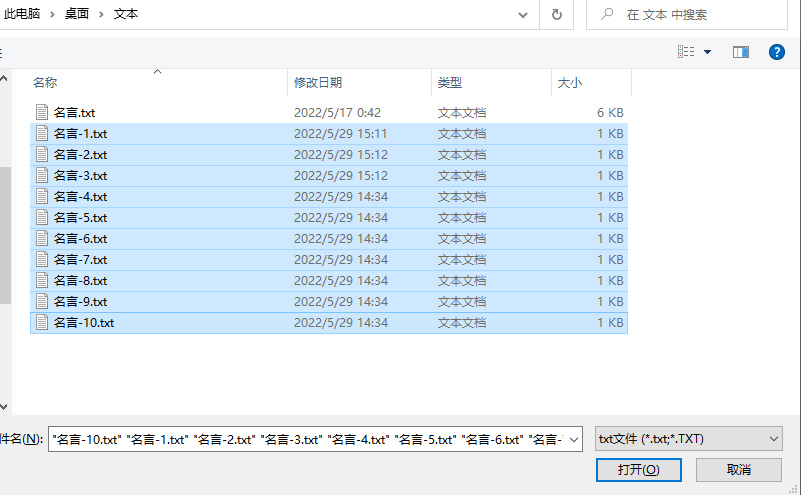The width and height of the screenshot is (801, 495).
Task: Click the text file icon of 名言.txt
Action: (x=42, y=112)
